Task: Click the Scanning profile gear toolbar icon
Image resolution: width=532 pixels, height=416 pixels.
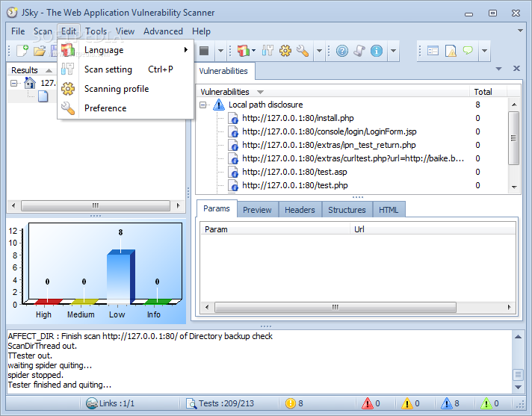Action: point(285,51)
